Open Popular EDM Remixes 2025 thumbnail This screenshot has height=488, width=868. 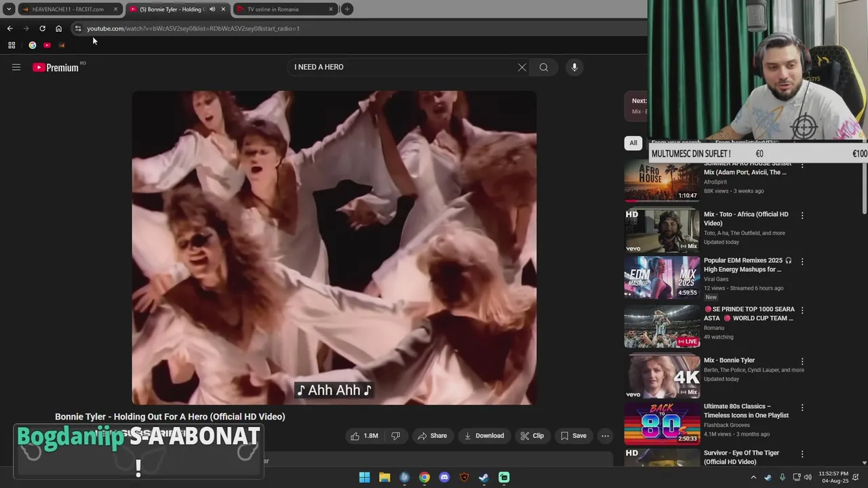662,277
